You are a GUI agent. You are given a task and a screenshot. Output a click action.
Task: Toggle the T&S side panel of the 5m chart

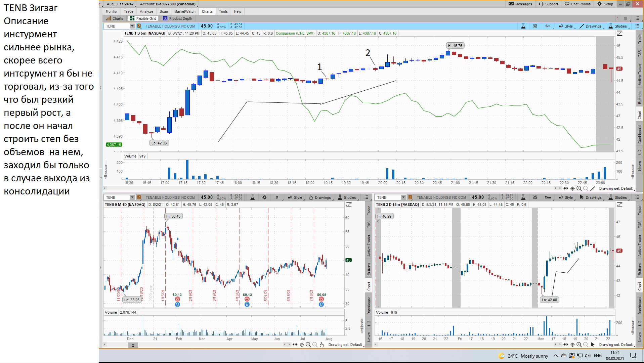[x=640, y=53]
